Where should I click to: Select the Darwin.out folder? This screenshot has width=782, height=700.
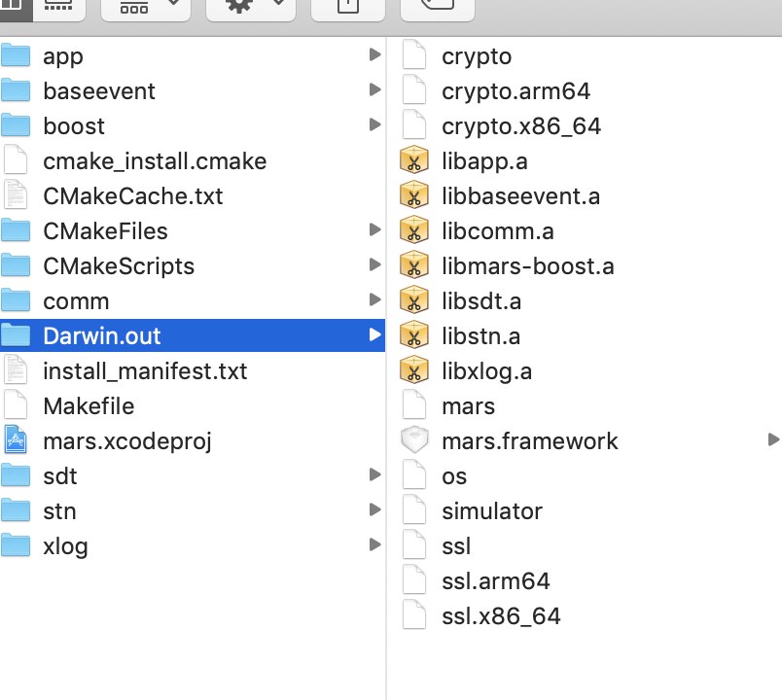tap(101, 335)
